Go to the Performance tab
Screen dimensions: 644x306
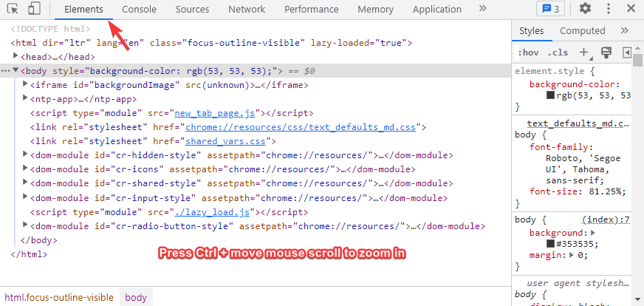(x=312, y=10)
